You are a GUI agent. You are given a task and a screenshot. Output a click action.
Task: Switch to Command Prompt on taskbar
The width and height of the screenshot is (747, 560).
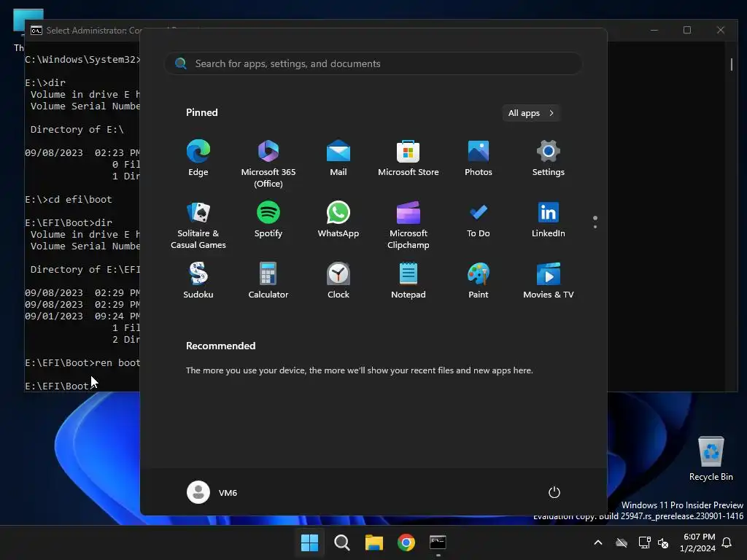438,542
